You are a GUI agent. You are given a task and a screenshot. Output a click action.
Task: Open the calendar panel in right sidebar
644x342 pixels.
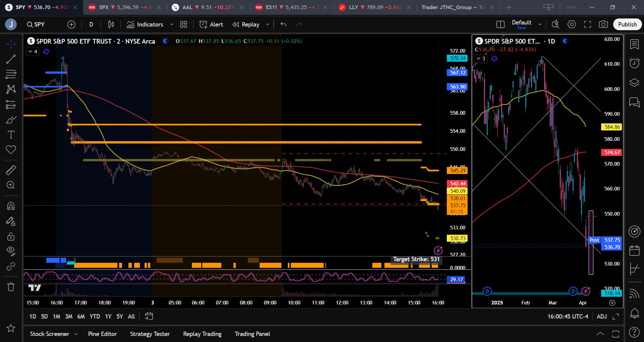coord(634,250)
